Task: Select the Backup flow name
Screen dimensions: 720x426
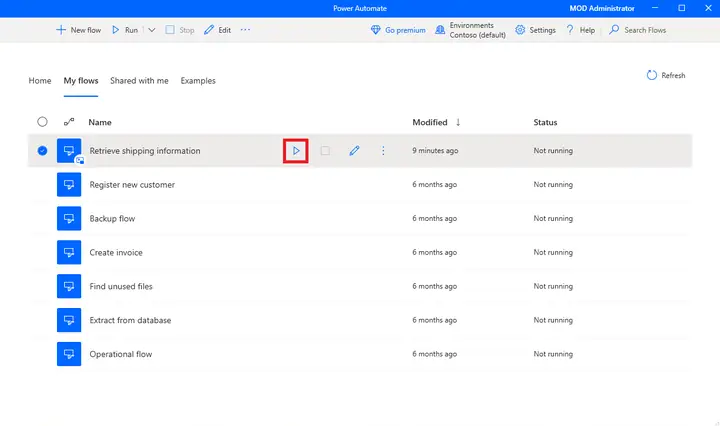Action: [x=112, y=219]
